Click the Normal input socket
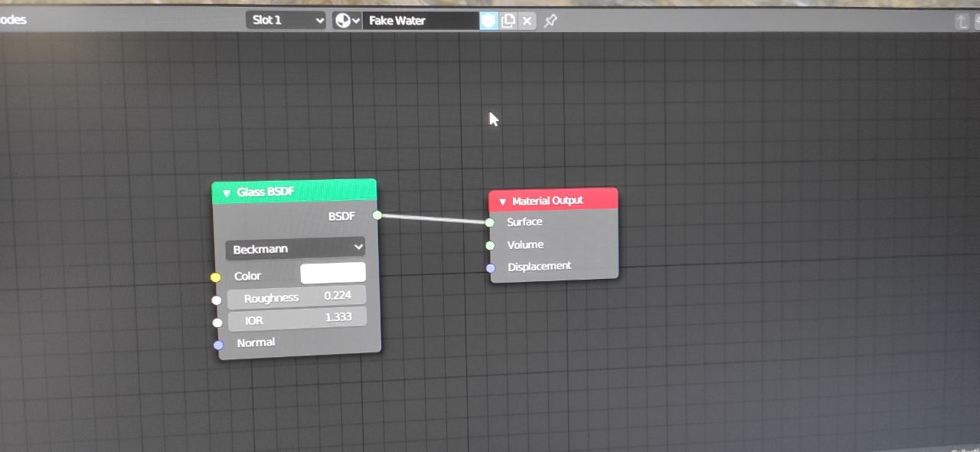 click(x=218, y=345)
